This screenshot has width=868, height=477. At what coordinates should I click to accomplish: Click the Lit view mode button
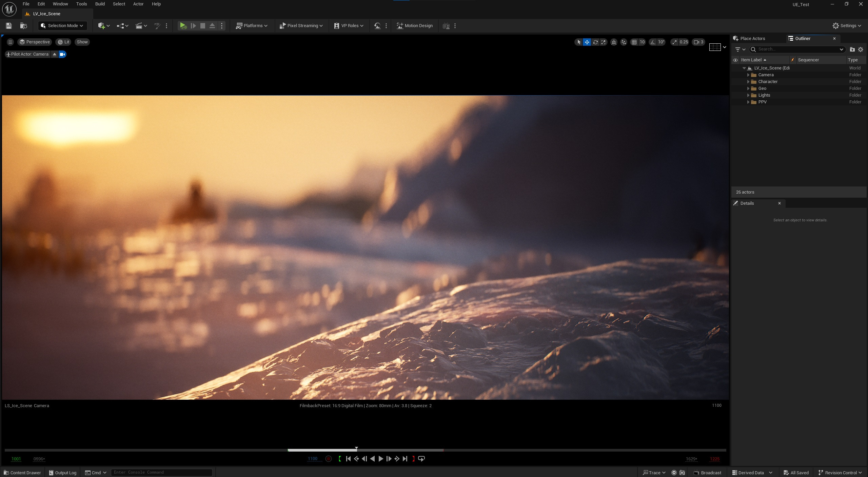click(63, 42)
